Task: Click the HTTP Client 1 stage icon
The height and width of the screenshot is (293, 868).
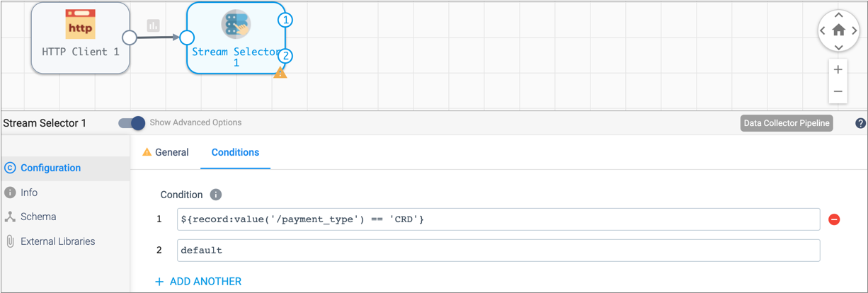Action: (x=80, y=25)
